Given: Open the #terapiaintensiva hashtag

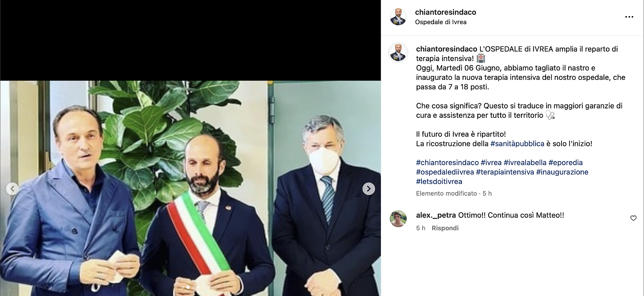Looking at the screenshot, I should pyautogui.click(x=505, y=172).
